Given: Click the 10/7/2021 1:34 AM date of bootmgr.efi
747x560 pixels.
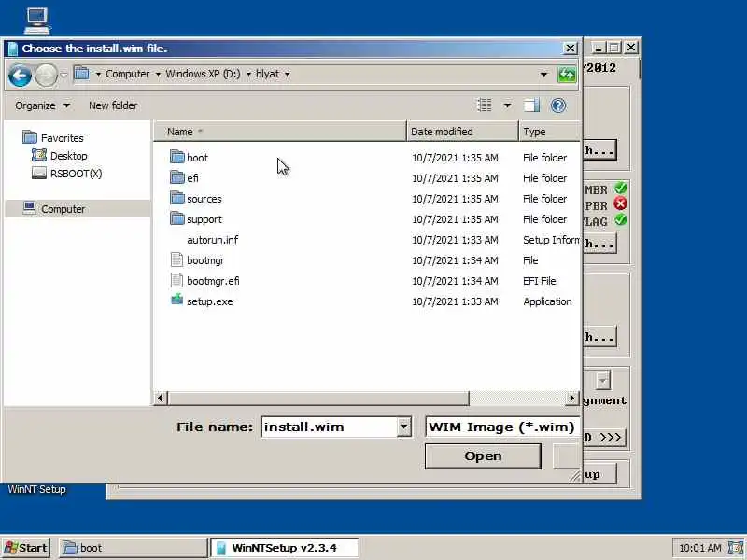Looking at the screenshot, I should 455,281.
